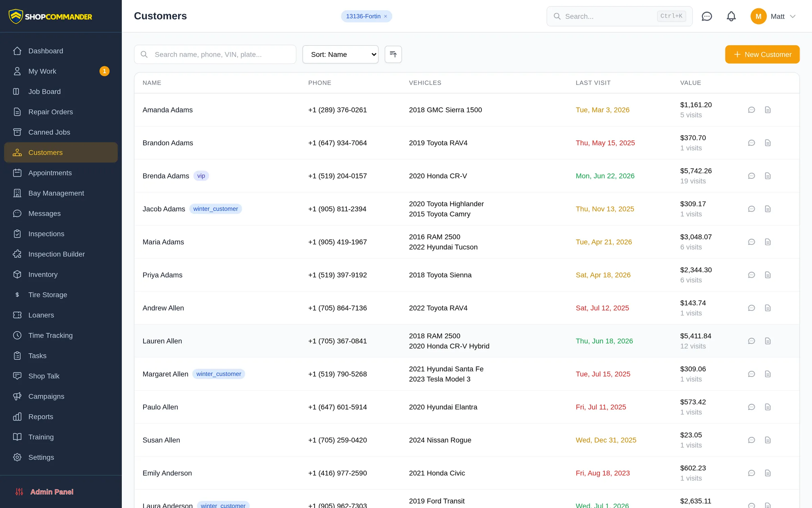
Task: Click the vip tag on Brenda Adams
Action: pyautogui.click(x=201, y=176)
